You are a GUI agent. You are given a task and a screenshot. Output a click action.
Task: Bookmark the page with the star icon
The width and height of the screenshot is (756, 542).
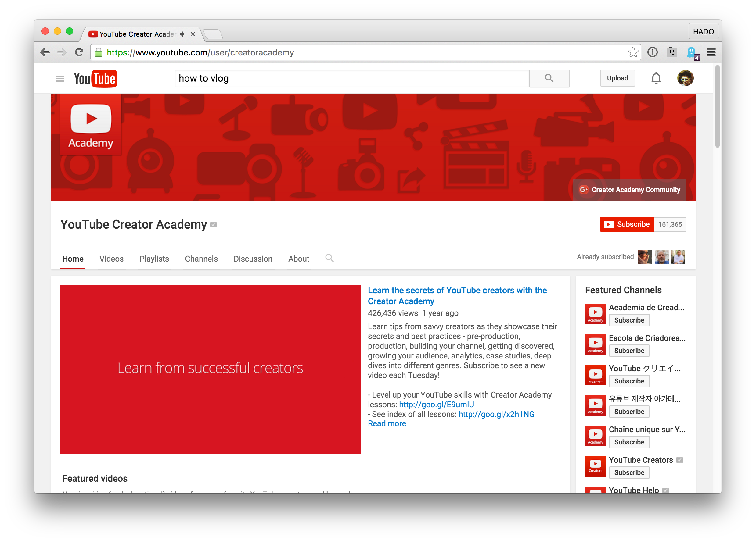(x=632, y=52)
